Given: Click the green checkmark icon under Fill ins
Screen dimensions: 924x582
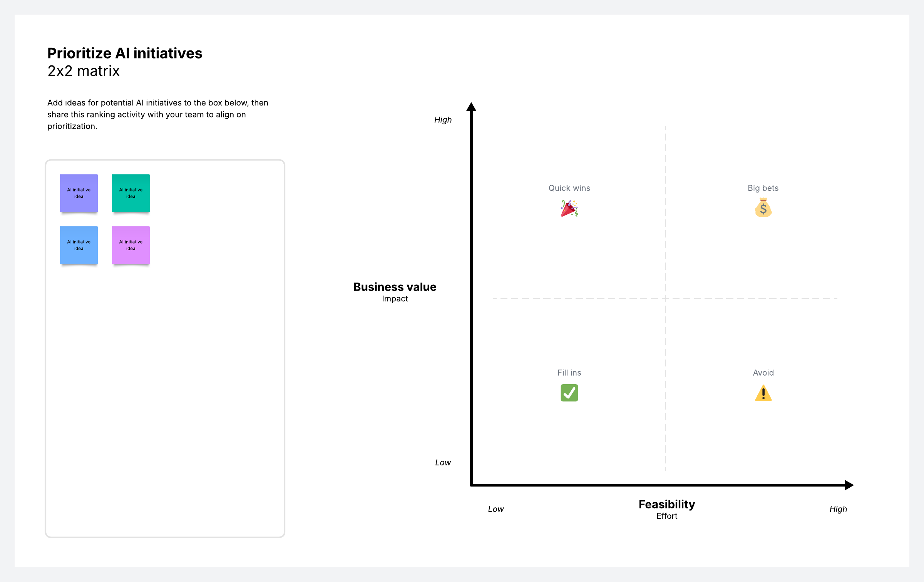Looking at the screenshot, I should click(569, 393).
